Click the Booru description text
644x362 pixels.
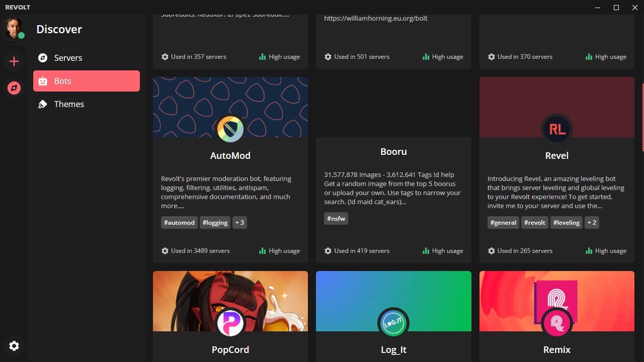tap(392, 188)
